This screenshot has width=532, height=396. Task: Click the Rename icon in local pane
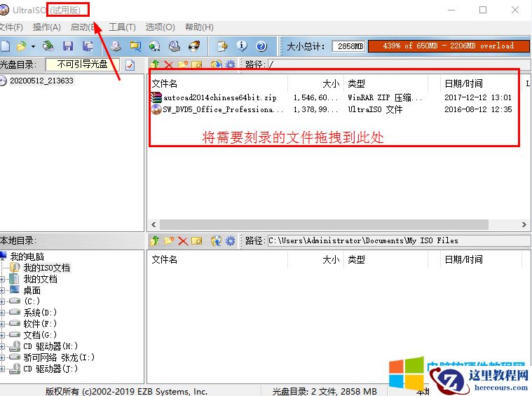click(197, 241)
